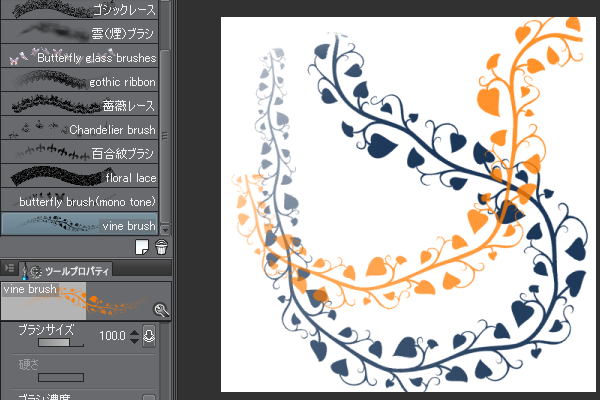Image resolution: width=600 pixels, height=400 pixels.
Task: Increase brush size with the up arrow
Action: [x=134, y=332]
